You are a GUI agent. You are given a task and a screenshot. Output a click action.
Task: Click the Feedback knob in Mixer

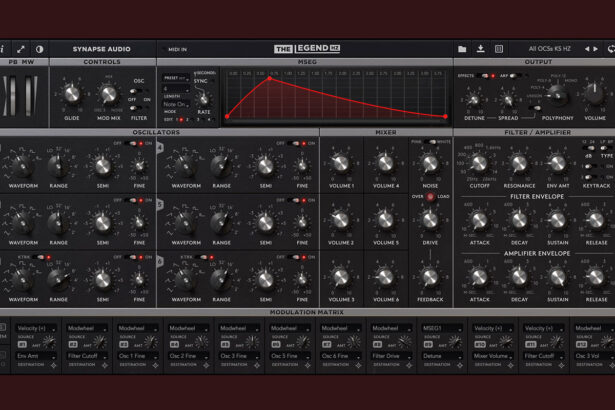430,277
